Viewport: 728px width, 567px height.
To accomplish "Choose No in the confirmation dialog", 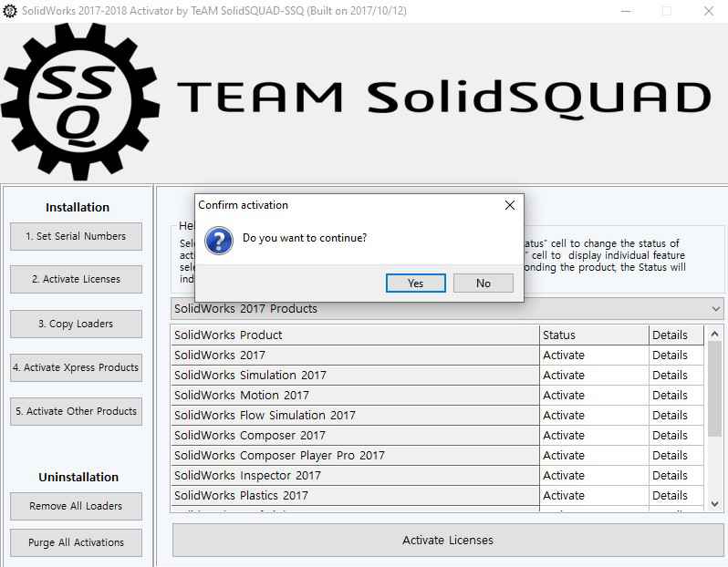I will (x=483, y=283).
